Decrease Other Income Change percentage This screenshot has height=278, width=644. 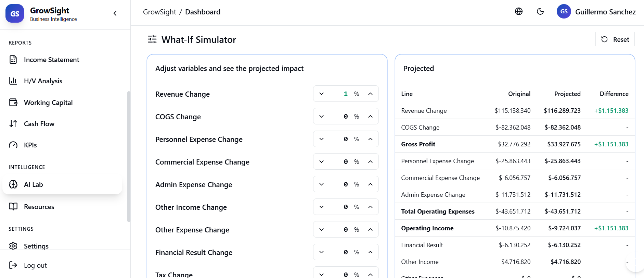(321, 207)
